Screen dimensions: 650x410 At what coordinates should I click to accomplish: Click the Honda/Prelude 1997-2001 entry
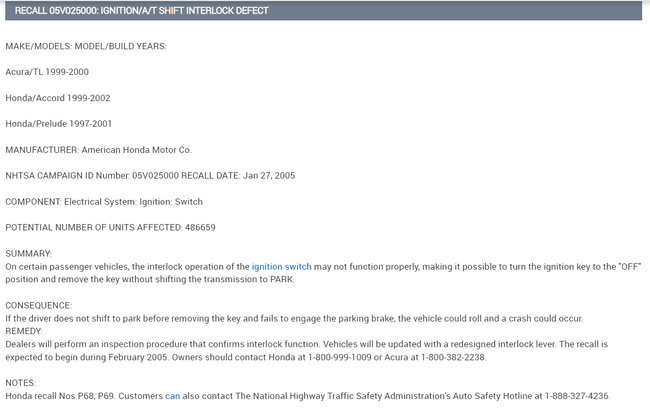click(58, 124)
